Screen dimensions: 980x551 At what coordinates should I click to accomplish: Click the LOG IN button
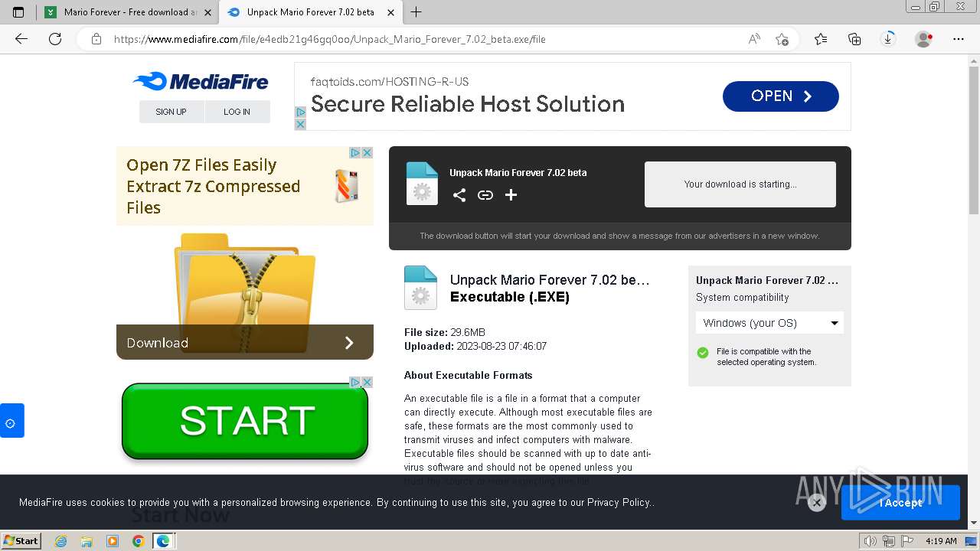[237, 112]
